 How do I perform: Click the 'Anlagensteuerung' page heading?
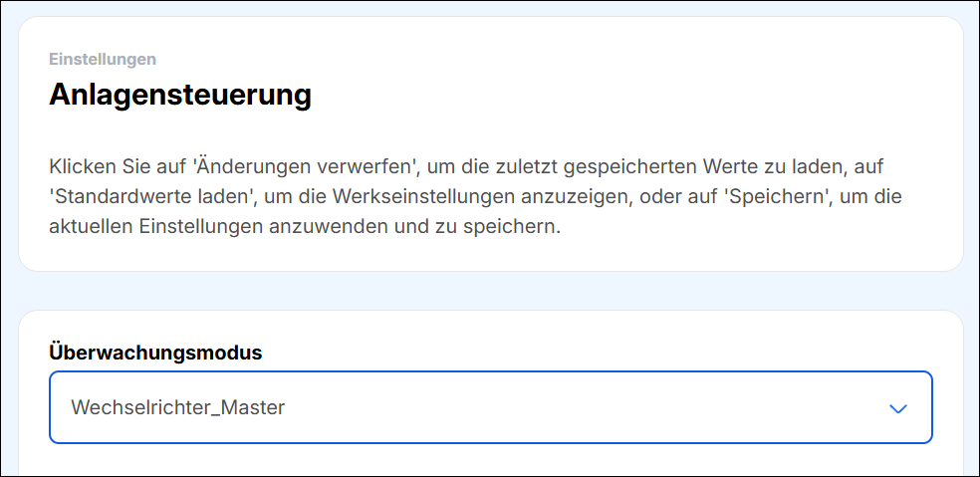click(x=180, y=96)
